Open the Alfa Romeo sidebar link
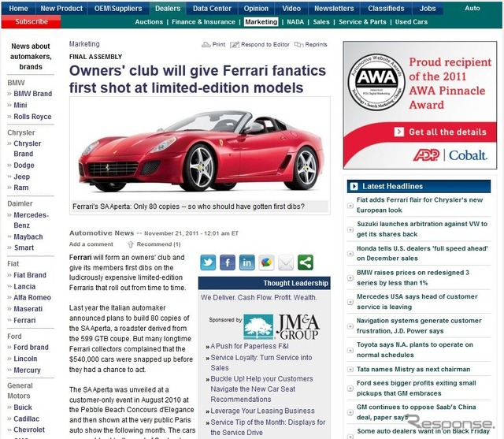This screenshot has height=439, width=504. tap(32, 297)
